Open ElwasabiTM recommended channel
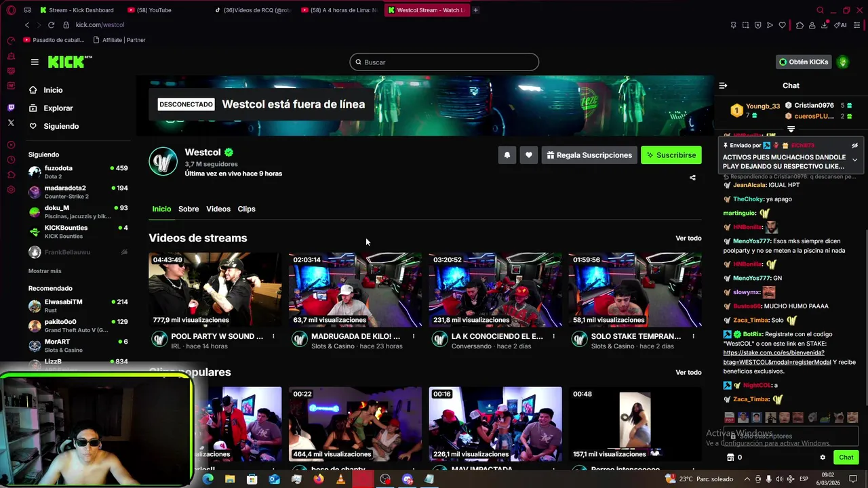The image size is (868, 488). pos(78,306)
